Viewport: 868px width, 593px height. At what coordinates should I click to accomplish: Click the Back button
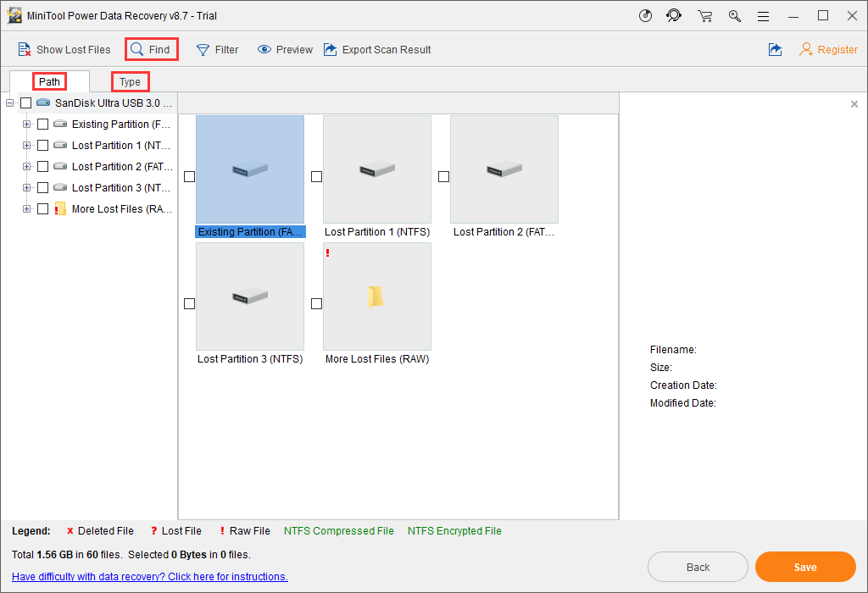pyautogui.click(x=698, y=567)
